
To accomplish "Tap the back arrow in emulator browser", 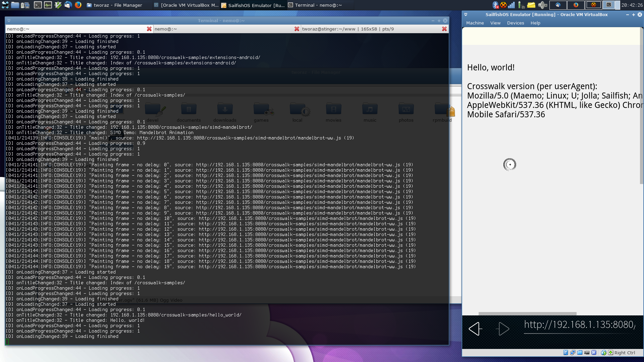I will 475,329.
